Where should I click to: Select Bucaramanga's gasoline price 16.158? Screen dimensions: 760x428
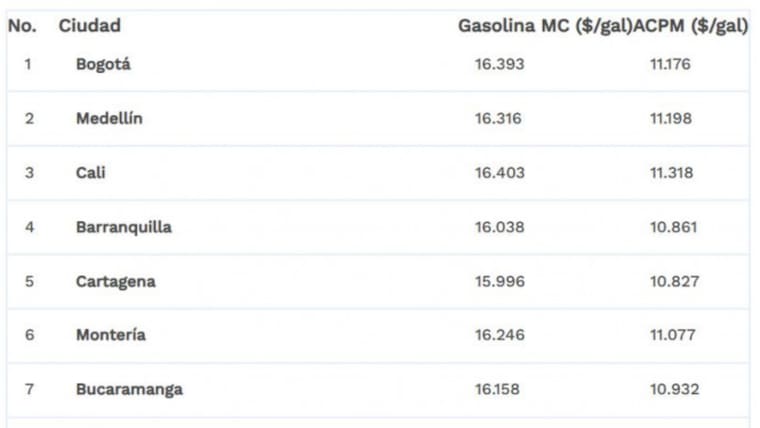tap(498, 389)
